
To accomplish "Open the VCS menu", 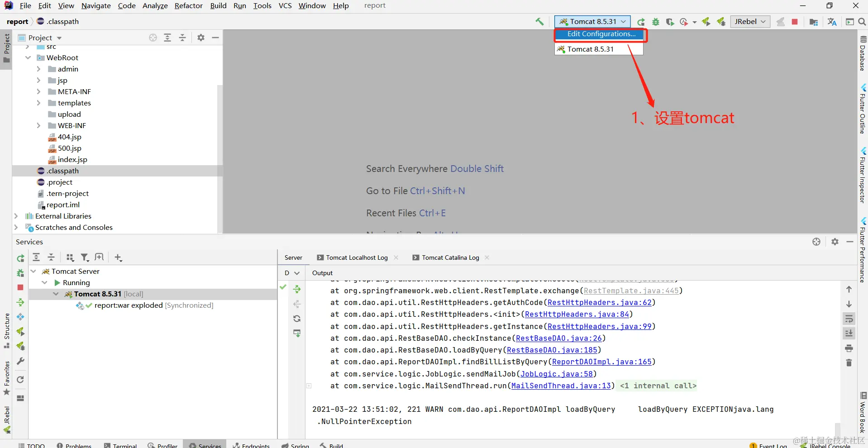I will (285, 6).
